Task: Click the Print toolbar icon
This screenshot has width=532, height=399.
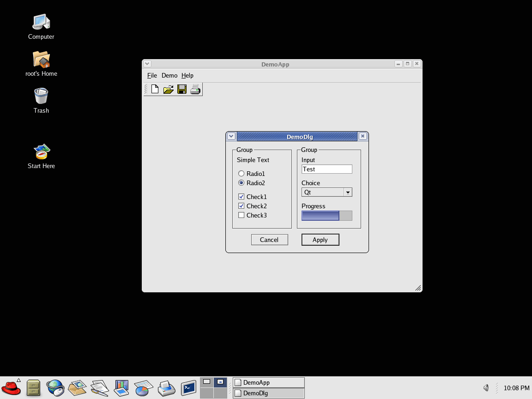Action: pos(195,89)
